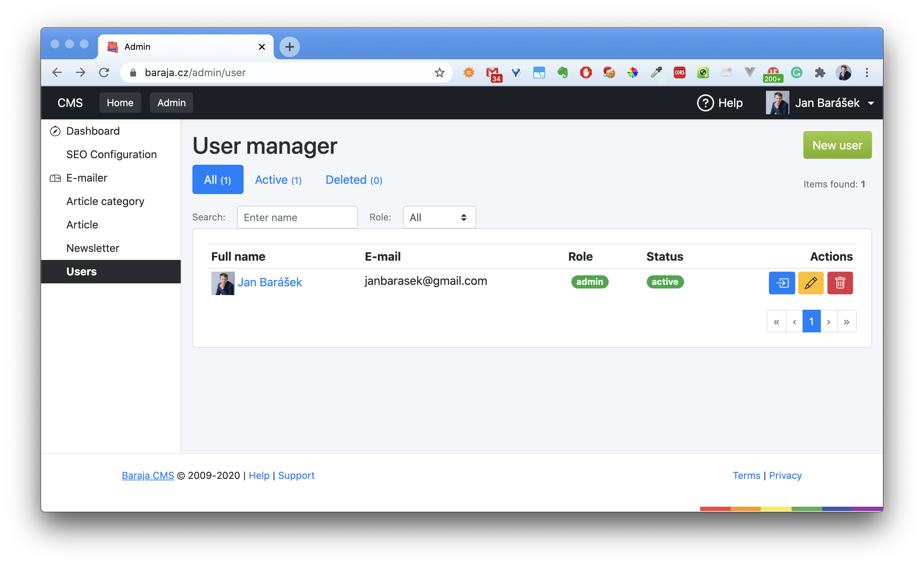
Task: Open the Support link
Action: point(296,475)
